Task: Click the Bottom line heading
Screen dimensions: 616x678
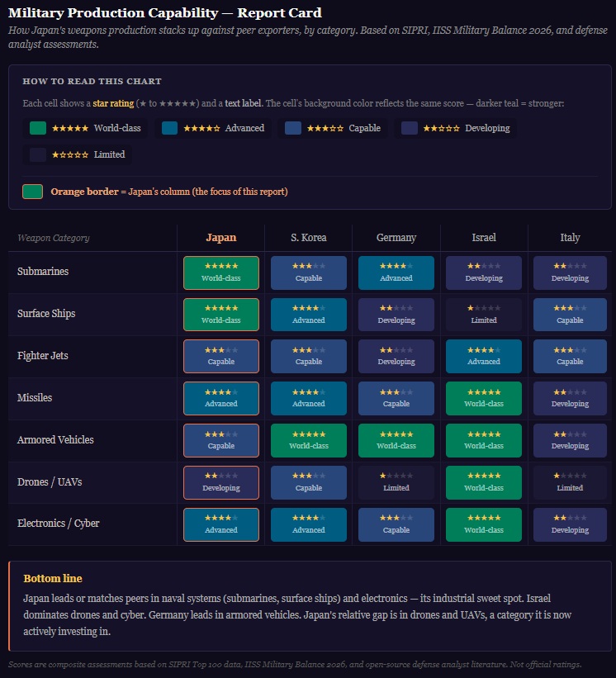Action: 53,579
